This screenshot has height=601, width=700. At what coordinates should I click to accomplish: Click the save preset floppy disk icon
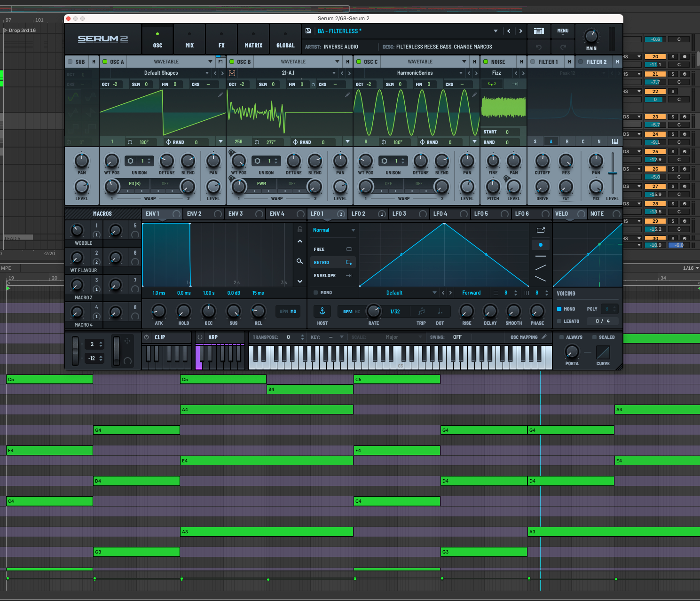pyautogui.click(x=308, y=31)
